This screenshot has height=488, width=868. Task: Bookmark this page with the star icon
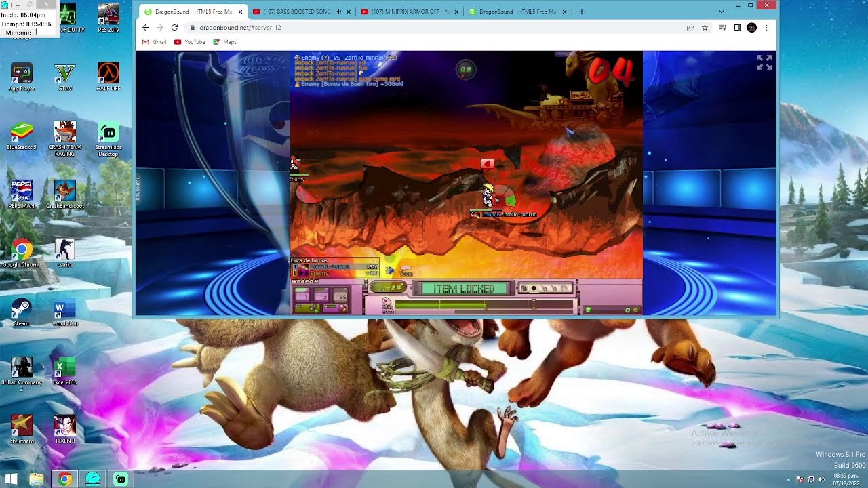coord(705,28)
